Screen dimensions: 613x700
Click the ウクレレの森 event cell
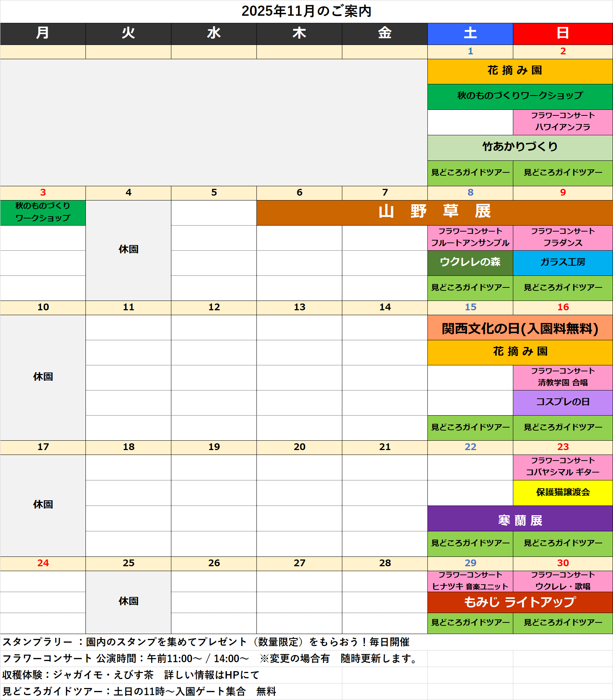[x=470, y=263]
